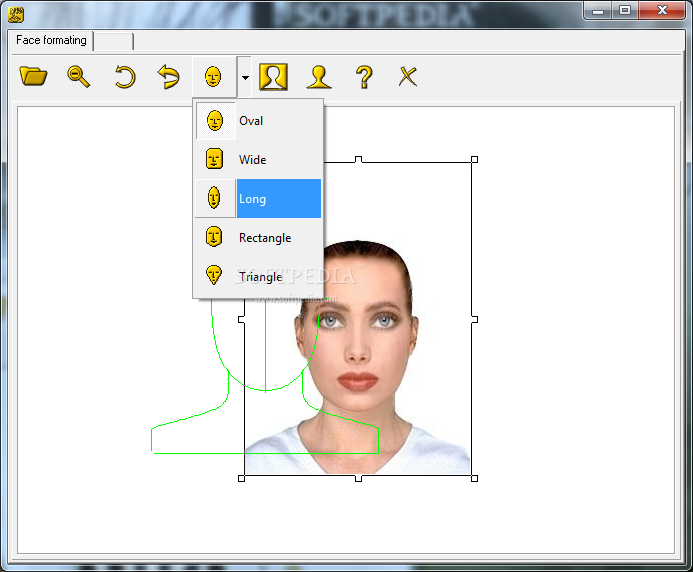Image resolution: width=693 pixels, height=572 pixels.
Task: Click the face shape toolbar button
Action: click(213, 77)
